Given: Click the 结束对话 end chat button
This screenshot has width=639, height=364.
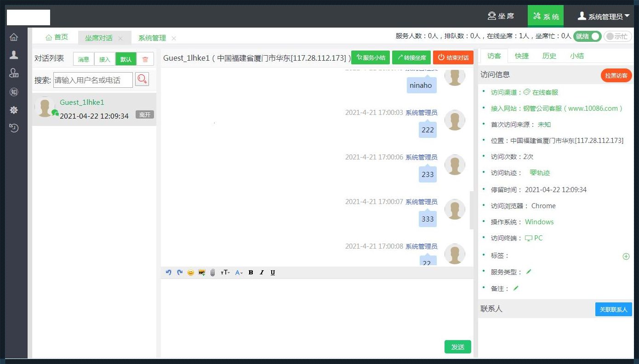Looking at the screenshot, I should 453,57.
